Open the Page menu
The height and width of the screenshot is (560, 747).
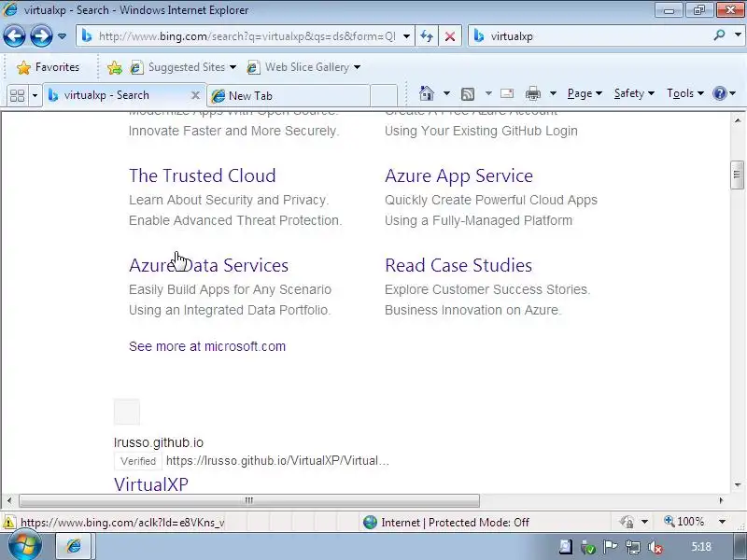coord(585,93)
